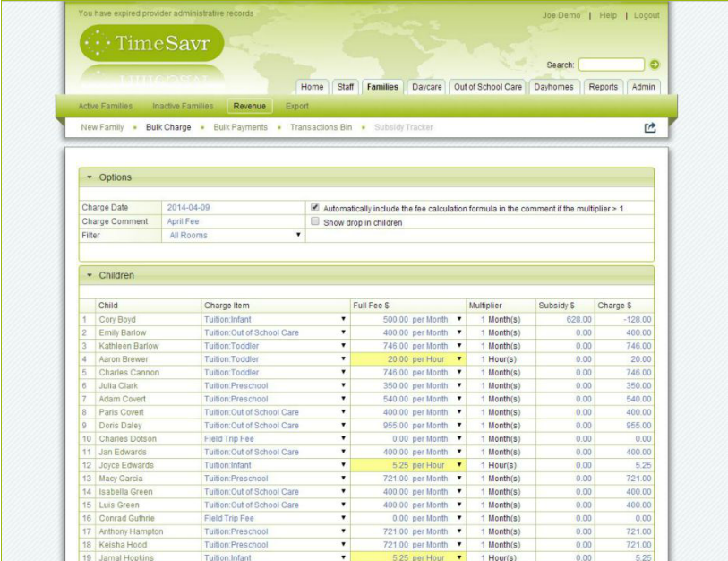The image size is (728, 561).
Task: Select the Export submenu item
Action: click(297, 106)
